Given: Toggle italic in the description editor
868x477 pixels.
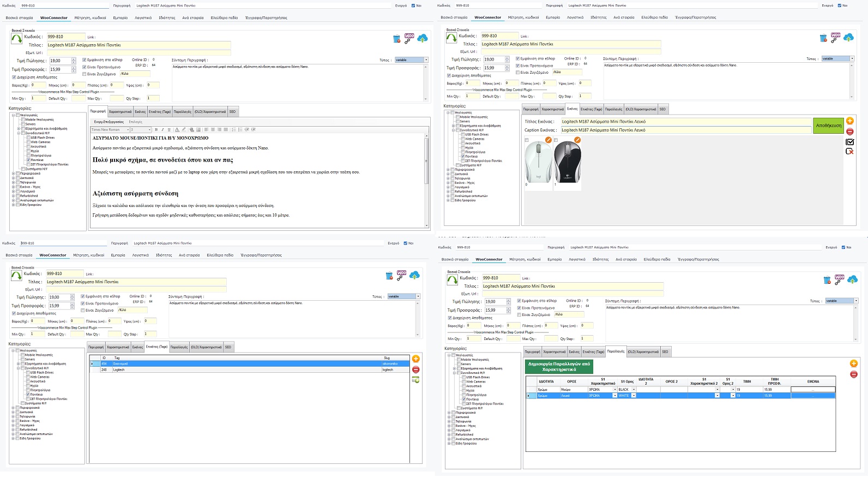Looking at the screenshot, I should (x=162, y=130).
